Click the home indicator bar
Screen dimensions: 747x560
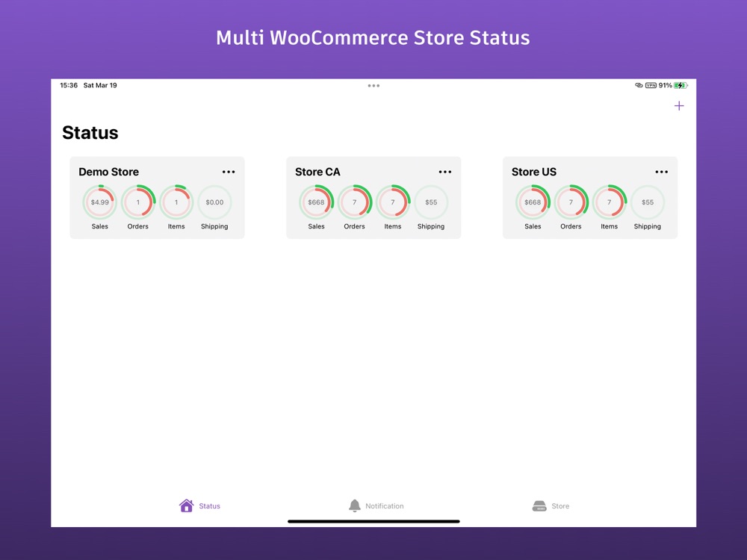click(373, 521)
